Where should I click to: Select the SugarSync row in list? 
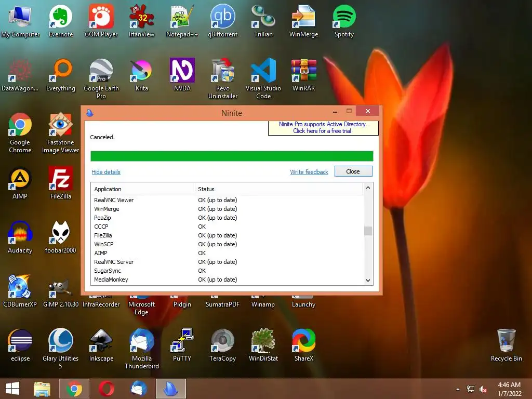click(228, 271)
